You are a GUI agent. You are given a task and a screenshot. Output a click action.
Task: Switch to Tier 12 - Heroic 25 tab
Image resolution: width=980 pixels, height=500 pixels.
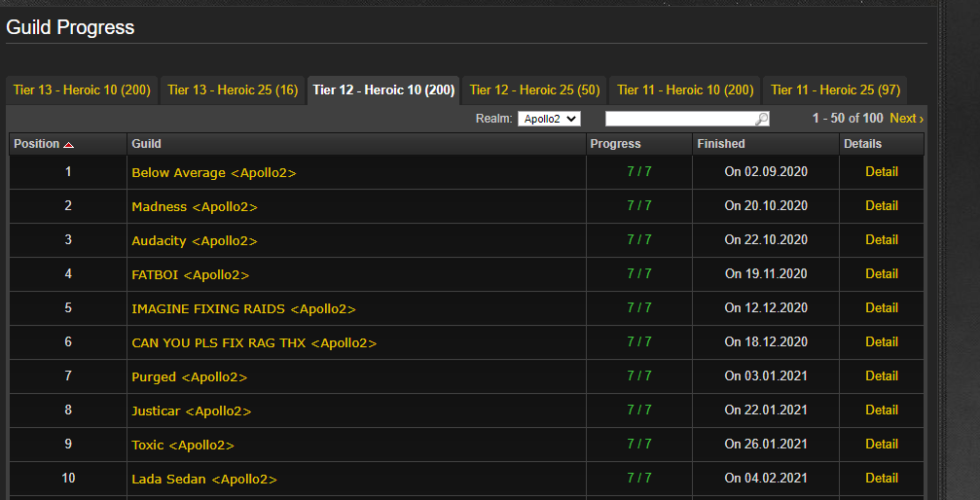[x=534, y=90]
